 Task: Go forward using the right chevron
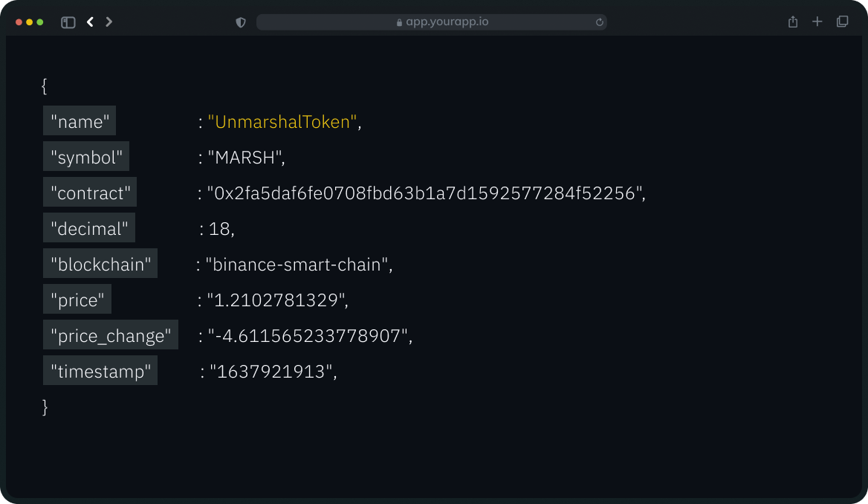coord(109,22)
